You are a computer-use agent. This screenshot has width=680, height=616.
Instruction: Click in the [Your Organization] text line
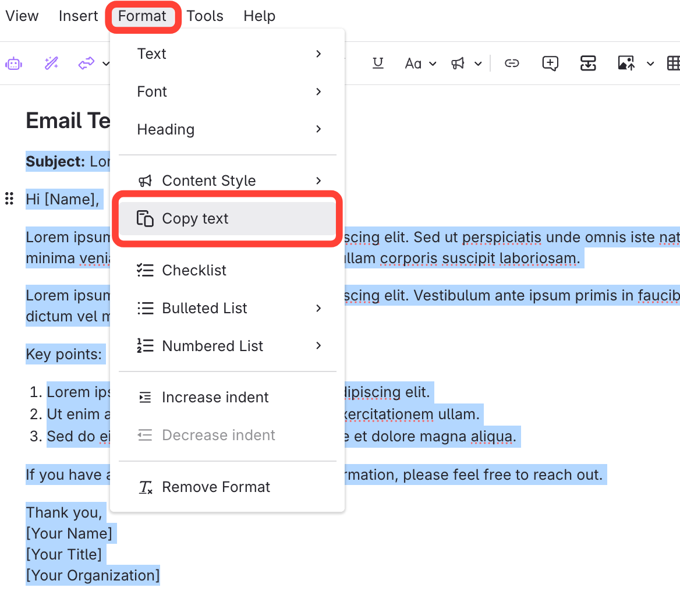pos(93,575)
